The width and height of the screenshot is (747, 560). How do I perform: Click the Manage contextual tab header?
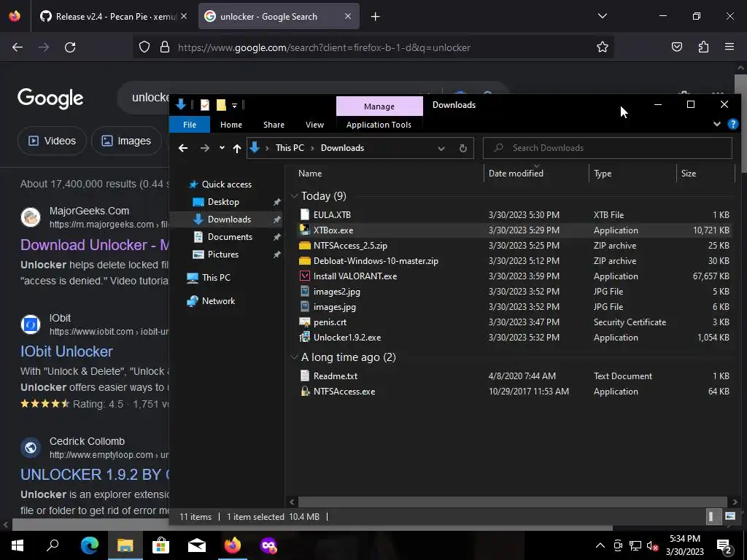[x=379, y=106]
